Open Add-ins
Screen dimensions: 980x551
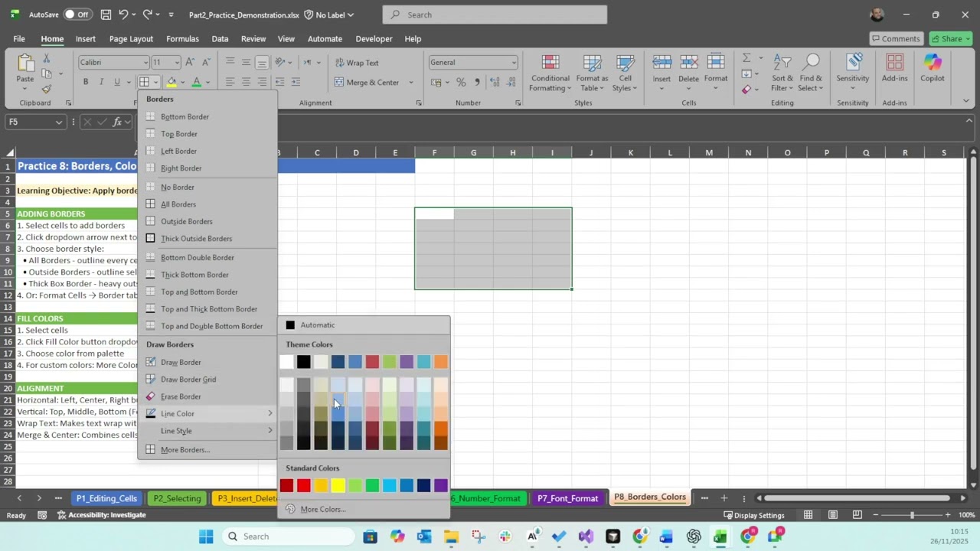894,69
